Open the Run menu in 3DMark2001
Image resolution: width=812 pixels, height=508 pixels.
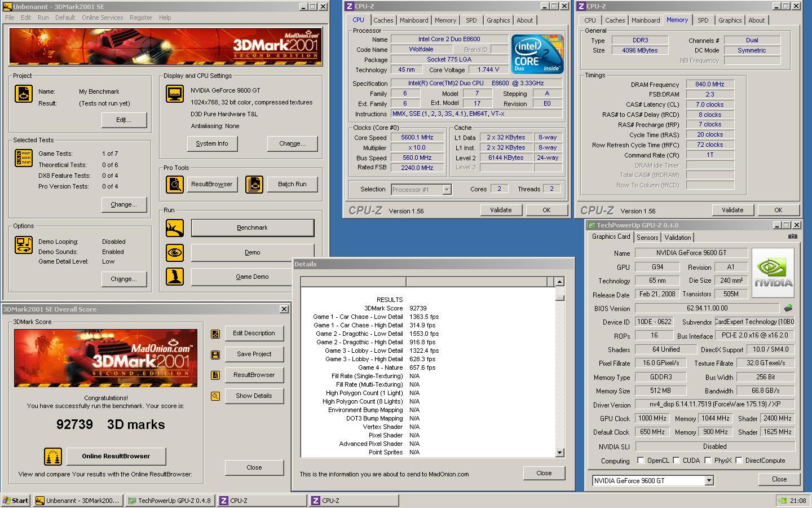[43, 17]
